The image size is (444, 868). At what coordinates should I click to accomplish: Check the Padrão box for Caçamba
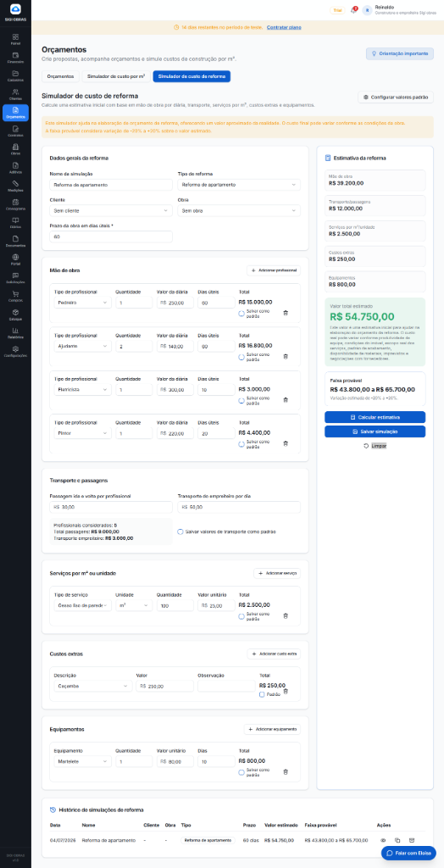[262, 694]
